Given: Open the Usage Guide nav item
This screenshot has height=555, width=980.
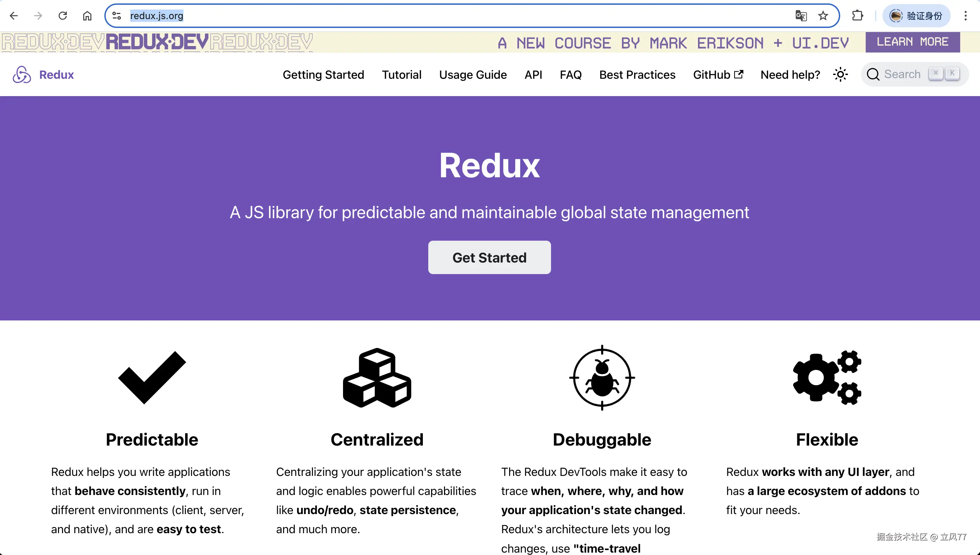Looking at the screenshot, I should point(473,75).
